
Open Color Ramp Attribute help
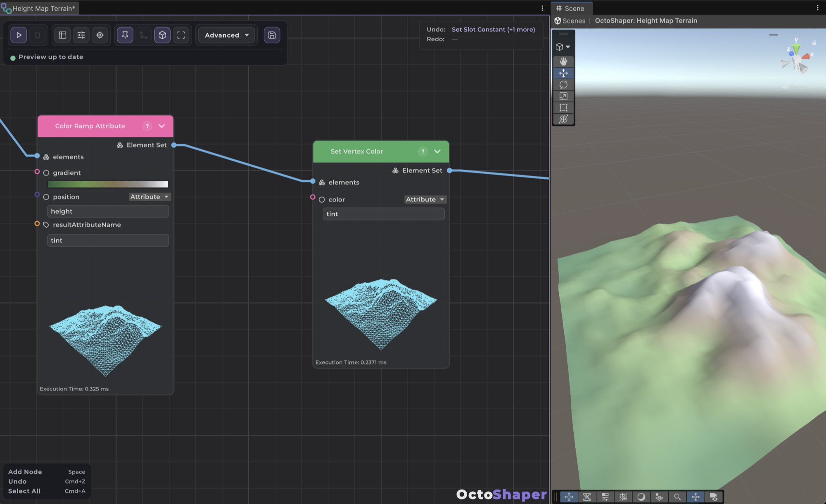click(147, 126)
